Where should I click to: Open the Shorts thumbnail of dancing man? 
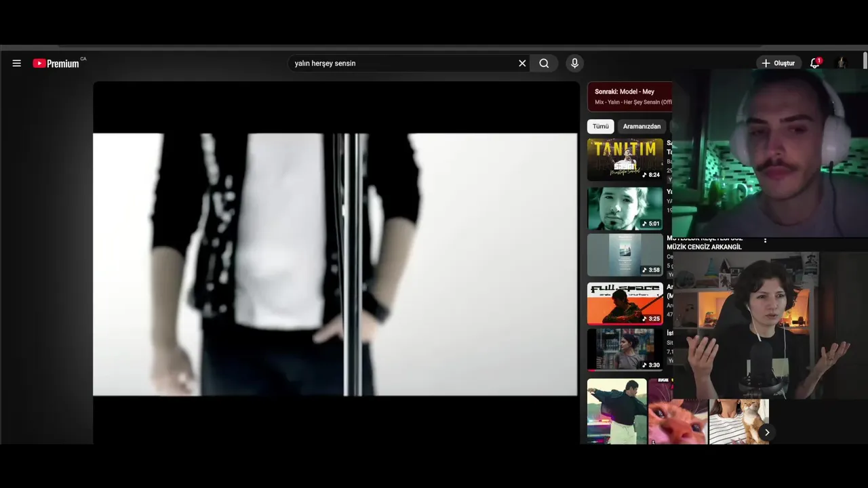click(x=617, y=411)
